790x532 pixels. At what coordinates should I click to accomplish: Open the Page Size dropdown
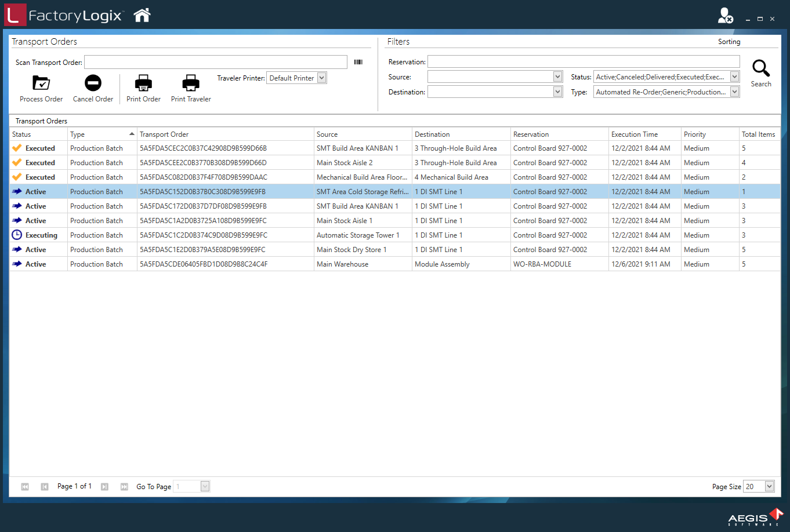(x=769, y=486)
